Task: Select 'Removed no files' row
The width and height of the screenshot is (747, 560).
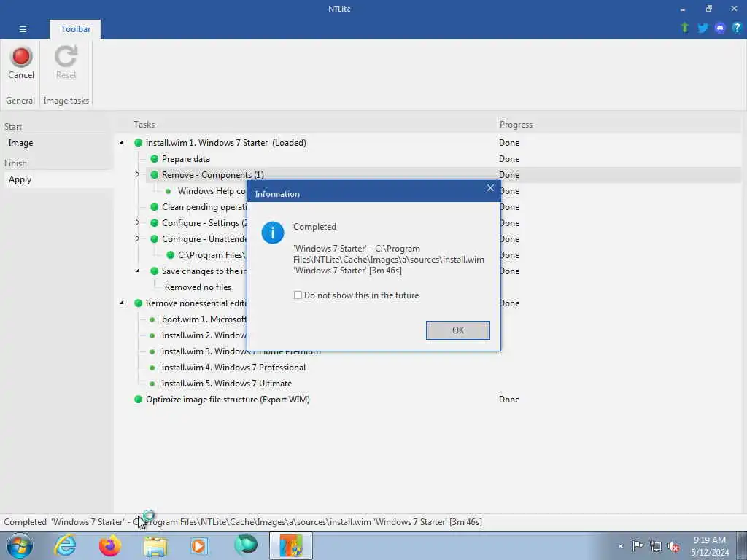Action: click(x=198, y=287)
